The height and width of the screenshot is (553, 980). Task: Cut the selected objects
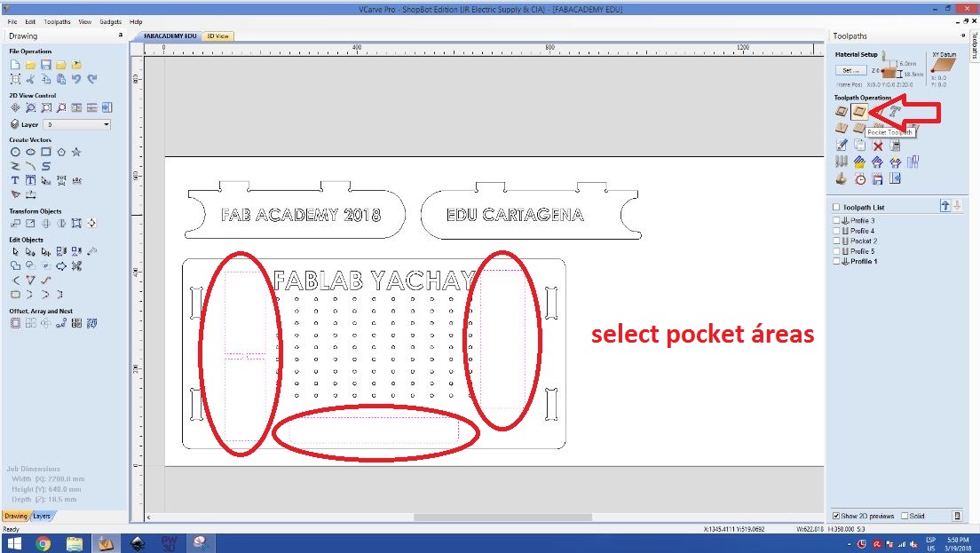[x=30, y=79]
